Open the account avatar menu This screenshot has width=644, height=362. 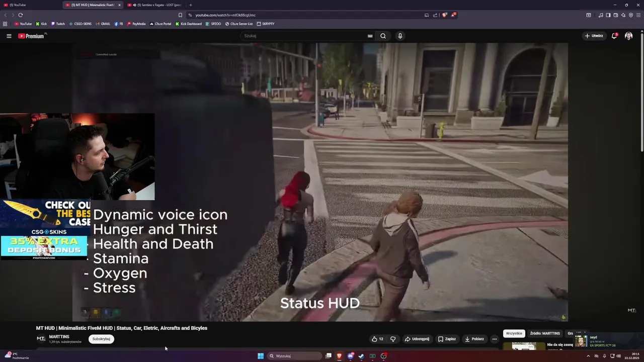[628, 36]
